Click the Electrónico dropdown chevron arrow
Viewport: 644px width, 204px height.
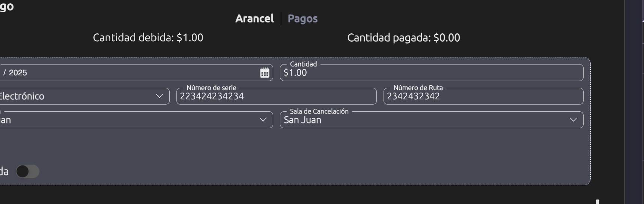(x=159, y=96)
